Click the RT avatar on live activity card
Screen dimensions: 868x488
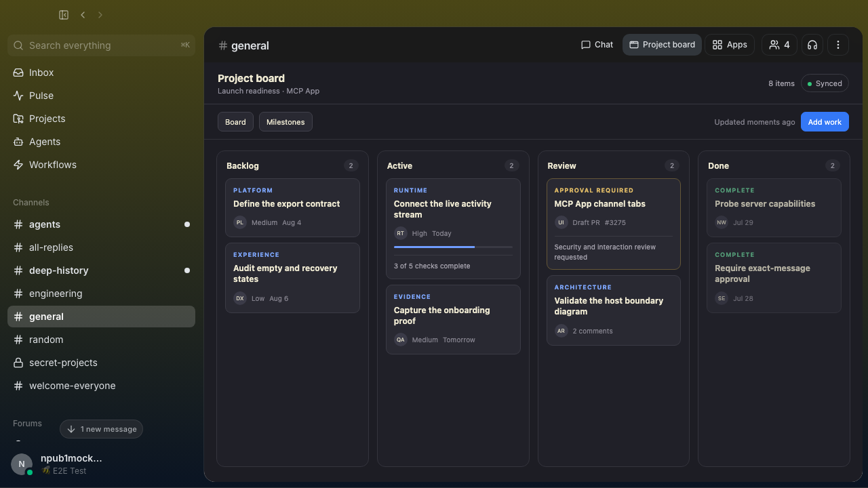pyautogui.click(x=401, y=233)
